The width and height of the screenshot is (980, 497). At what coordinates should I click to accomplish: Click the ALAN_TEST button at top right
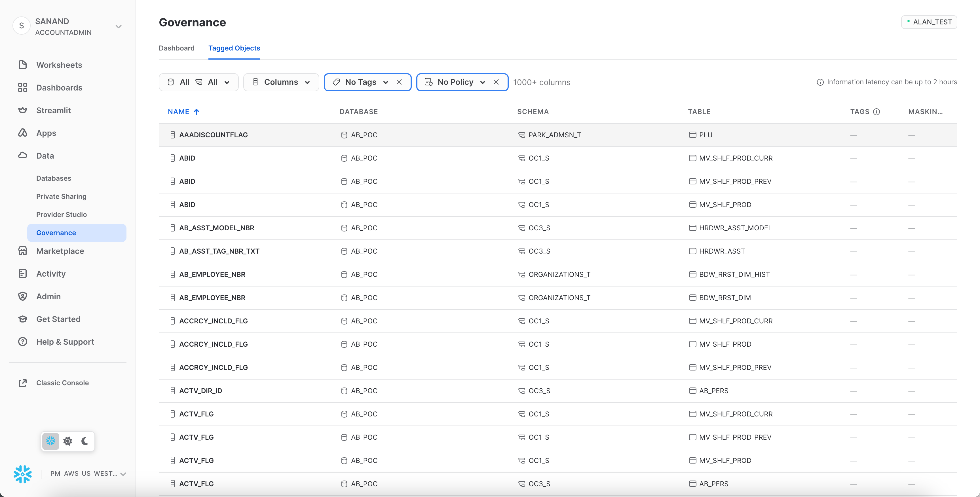(x=930, y=22)
